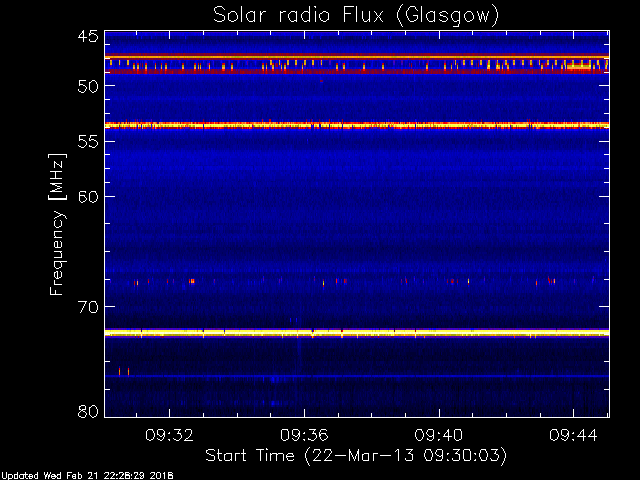Click the 60 frequency tick label
640x480 pixels.
[88, 197]
